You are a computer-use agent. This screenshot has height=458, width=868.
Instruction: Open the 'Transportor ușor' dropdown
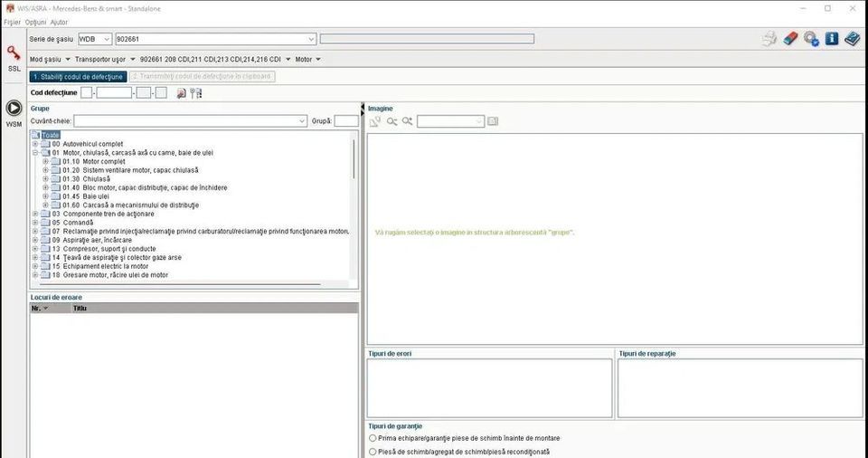coord(105,60)
